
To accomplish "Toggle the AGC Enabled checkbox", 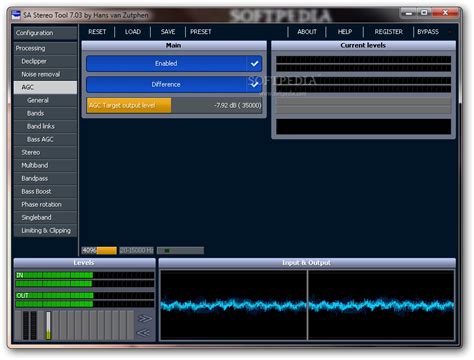I will tap(174, 64).
